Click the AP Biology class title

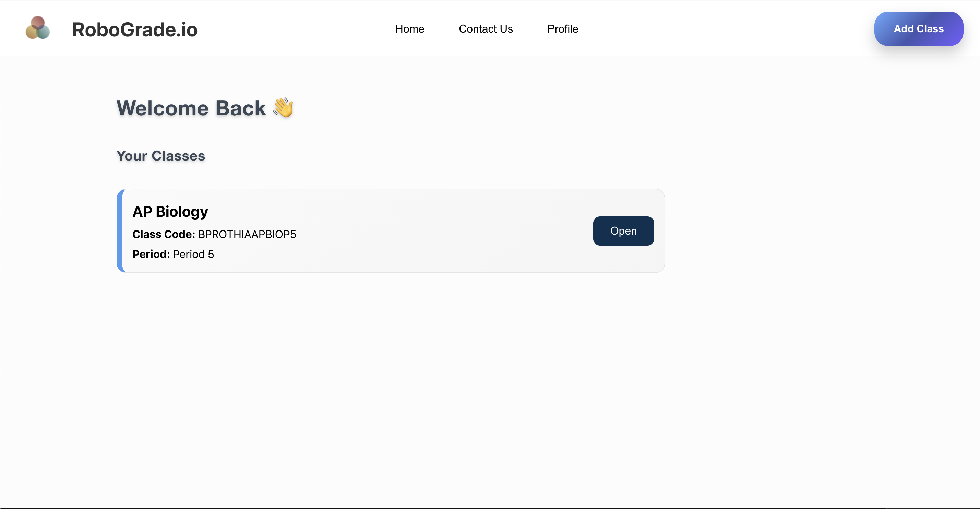170,212
